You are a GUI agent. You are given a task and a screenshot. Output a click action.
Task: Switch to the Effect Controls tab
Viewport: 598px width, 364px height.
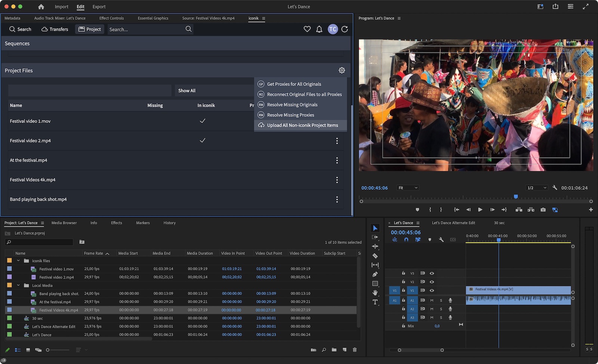pyautogui.click(x=111, y=18)
